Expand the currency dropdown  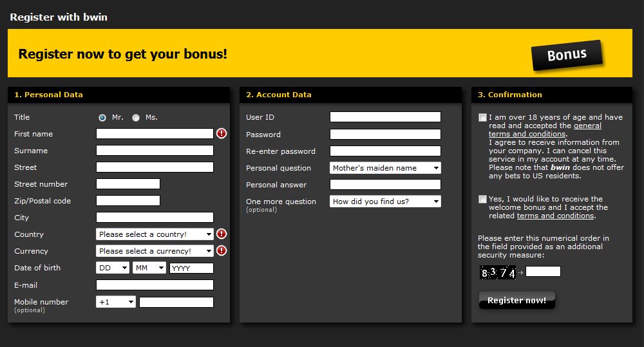coord(155,251)
